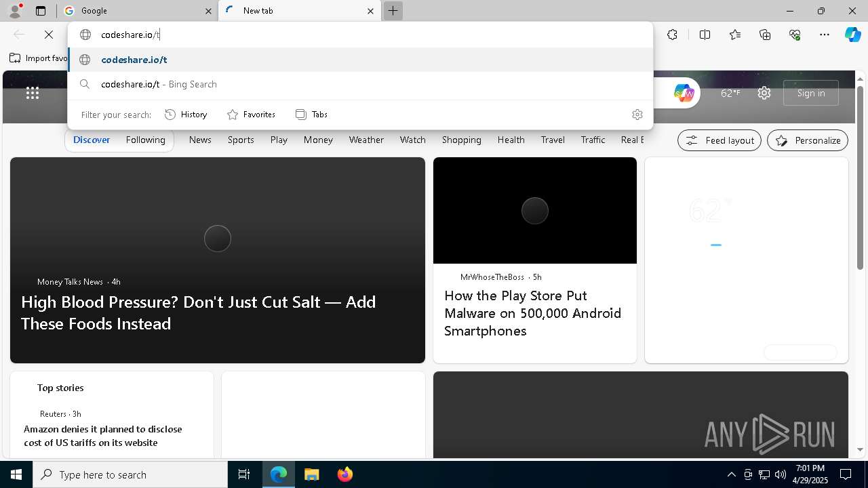Launch Copilot sidebar icon
This screenshot has width=868, height=488.
853,35
